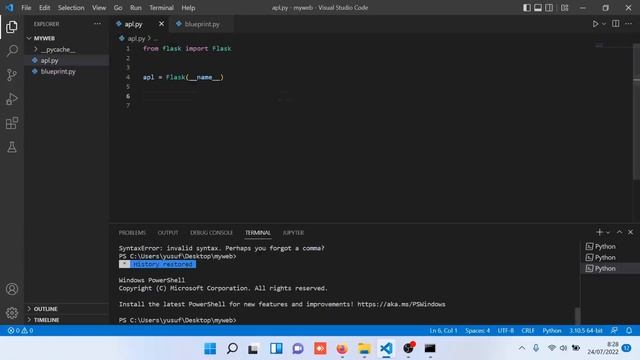Open the Run menu
The image size is (640, 360).
(136, 8)
